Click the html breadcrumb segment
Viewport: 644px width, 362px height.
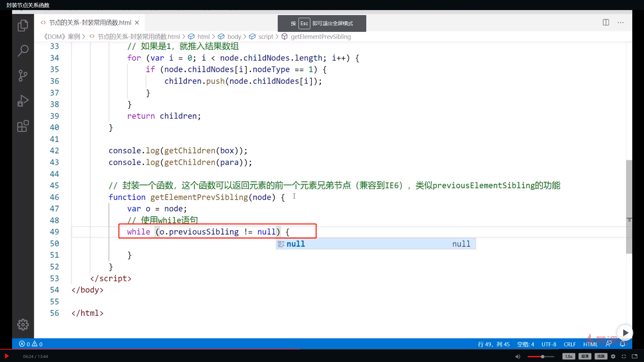[203, 37]
